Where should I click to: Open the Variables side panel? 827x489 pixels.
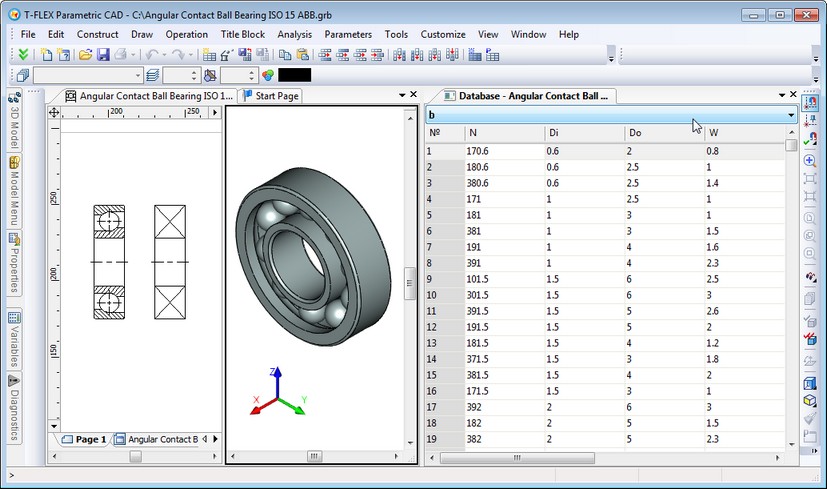click(15, 338)
